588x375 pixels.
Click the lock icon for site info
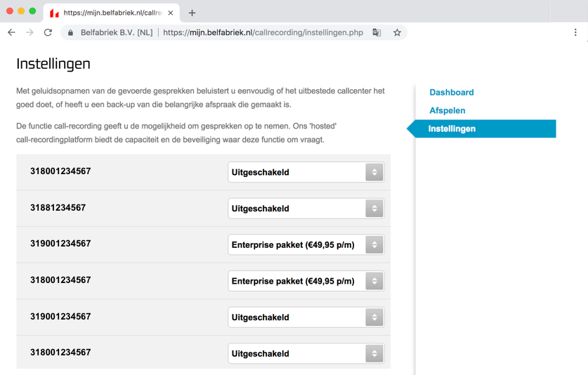click(x=70, y=32)
